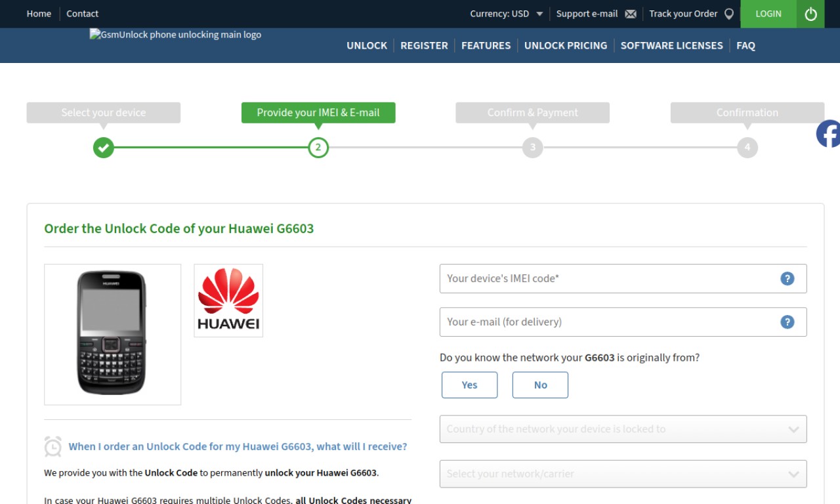This screenshot has height=504, width=840.
Task: Click the Huawei G6603 phone picture
Action: pos(112,334)
